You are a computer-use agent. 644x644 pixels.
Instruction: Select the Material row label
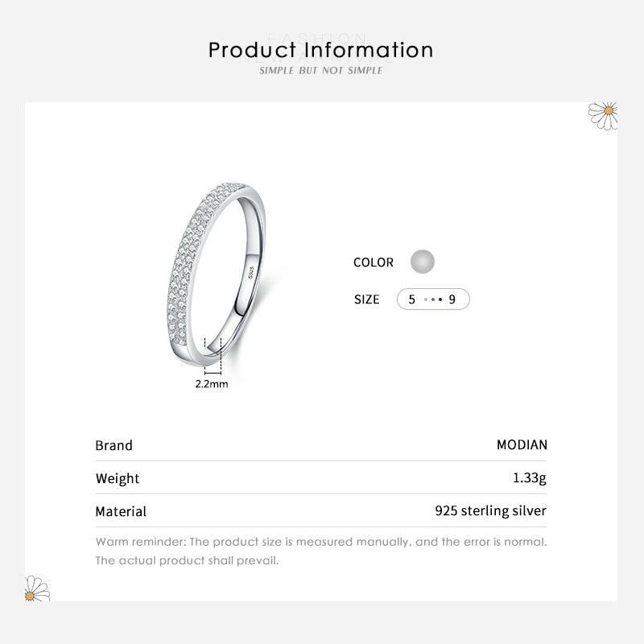[121, 511]
